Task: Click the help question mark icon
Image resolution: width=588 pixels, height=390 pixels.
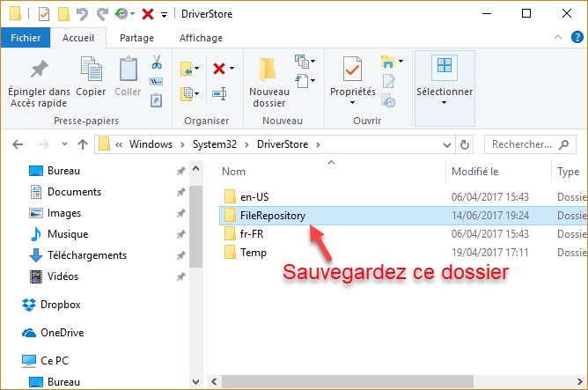Action: click(575, 38)
